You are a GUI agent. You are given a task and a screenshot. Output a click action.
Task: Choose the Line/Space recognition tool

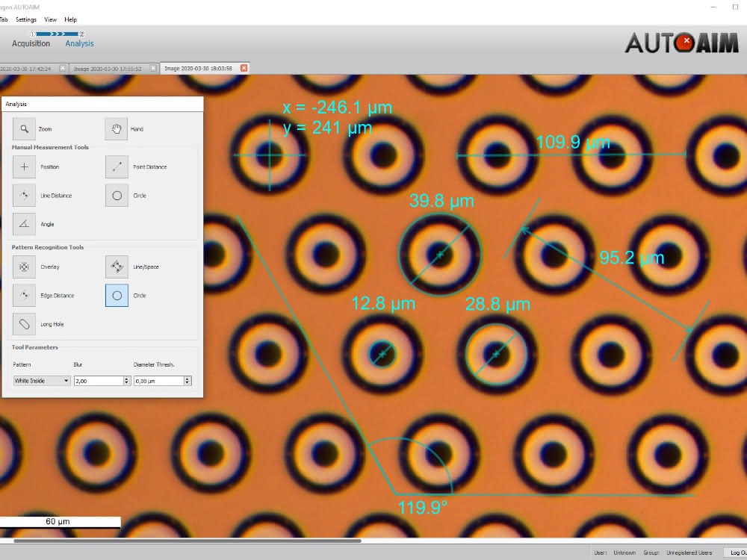tap(117, 267)
